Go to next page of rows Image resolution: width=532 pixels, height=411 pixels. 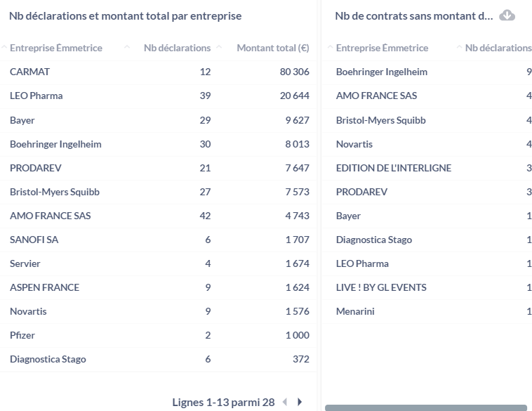[x=300, y=402]
